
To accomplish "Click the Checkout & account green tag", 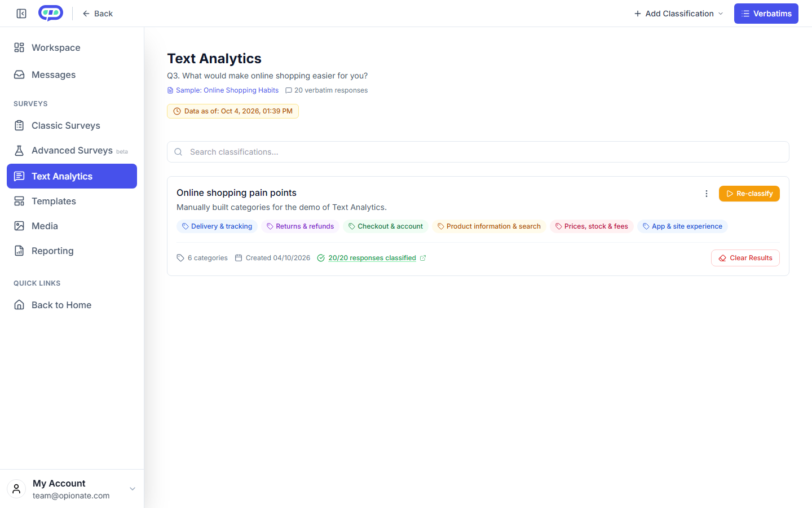I will click(386, 226).
